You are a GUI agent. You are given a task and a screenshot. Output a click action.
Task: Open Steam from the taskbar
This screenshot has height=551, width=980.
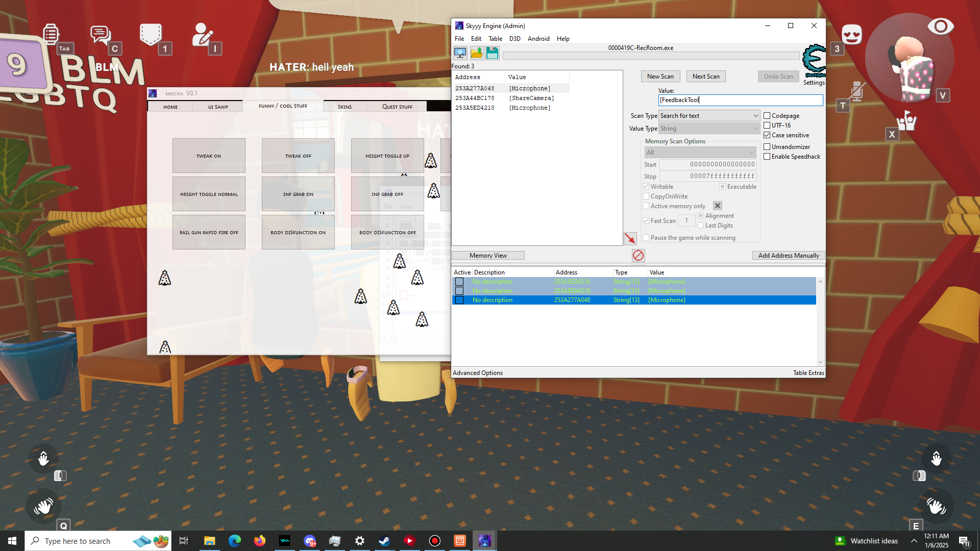[384, 541]
